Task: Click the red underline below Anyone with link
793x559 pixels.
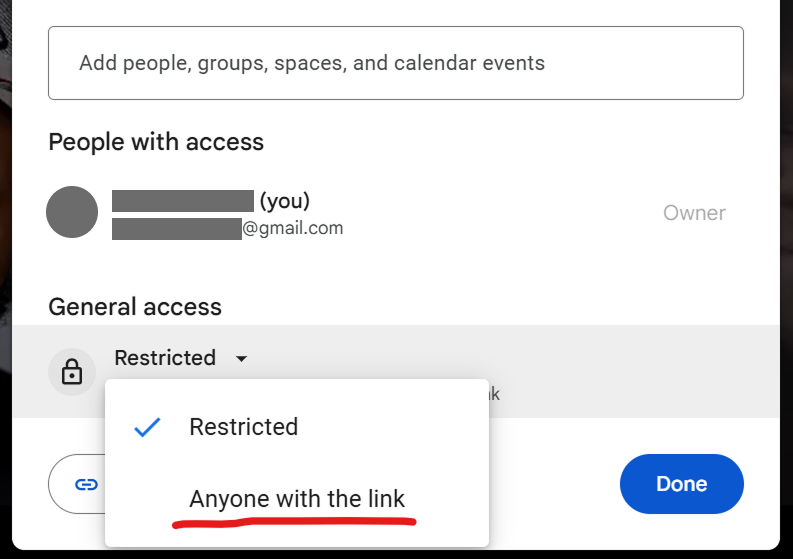Action: tap(296, 520)
